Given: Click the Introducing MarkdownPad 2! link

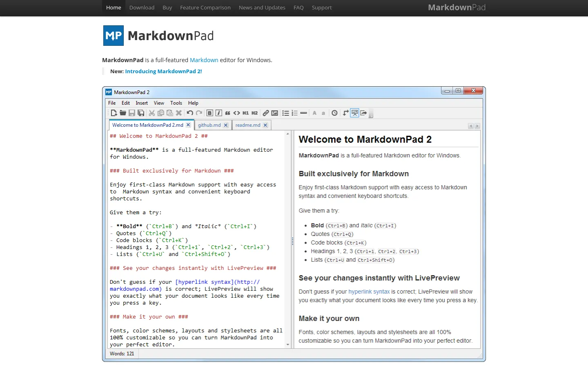Looking at the screenshot, I should [x=163, y=71].
